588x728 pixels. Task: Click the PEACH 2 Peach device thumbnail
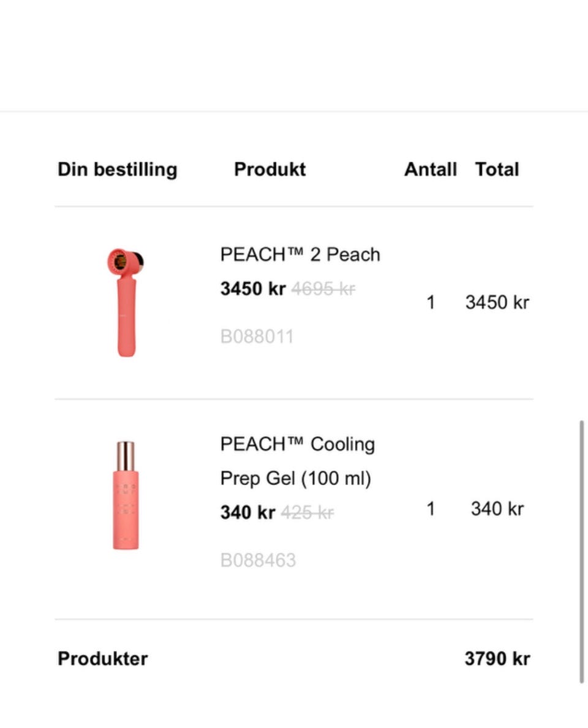[125, 302]
